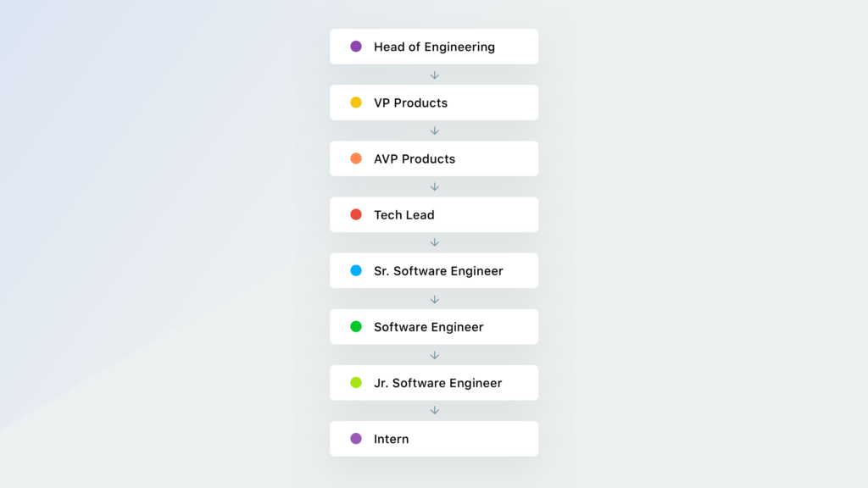Viewport: 868px width, 488px height.
Task: Click arrow between VP Products and AVP Products
Action: 435,130
